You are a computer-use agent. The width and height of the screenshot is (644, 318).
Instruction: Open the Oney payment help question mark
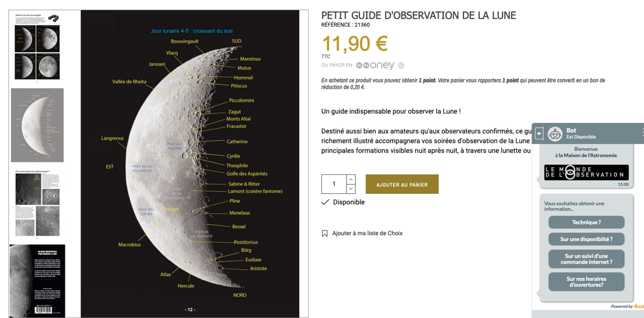coord(401,65)
